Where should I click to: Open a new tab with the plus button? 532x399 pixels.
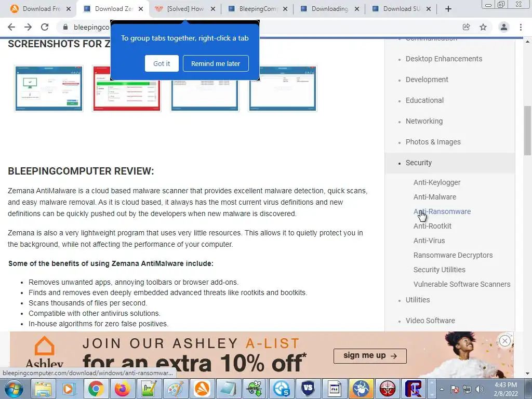click(x=448, y=9)
